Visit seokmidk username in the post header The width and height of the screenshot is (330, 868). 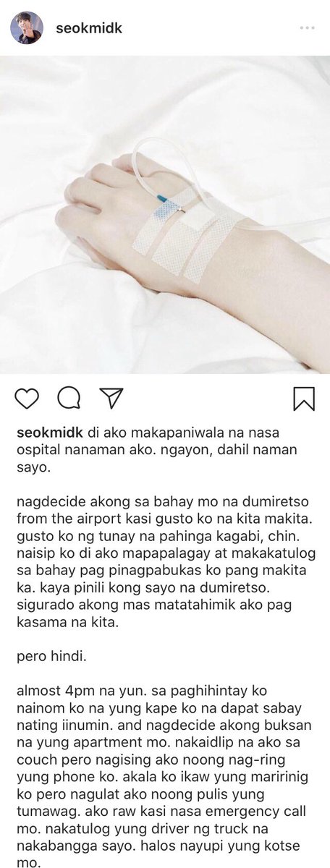click(x=89, y=27)
